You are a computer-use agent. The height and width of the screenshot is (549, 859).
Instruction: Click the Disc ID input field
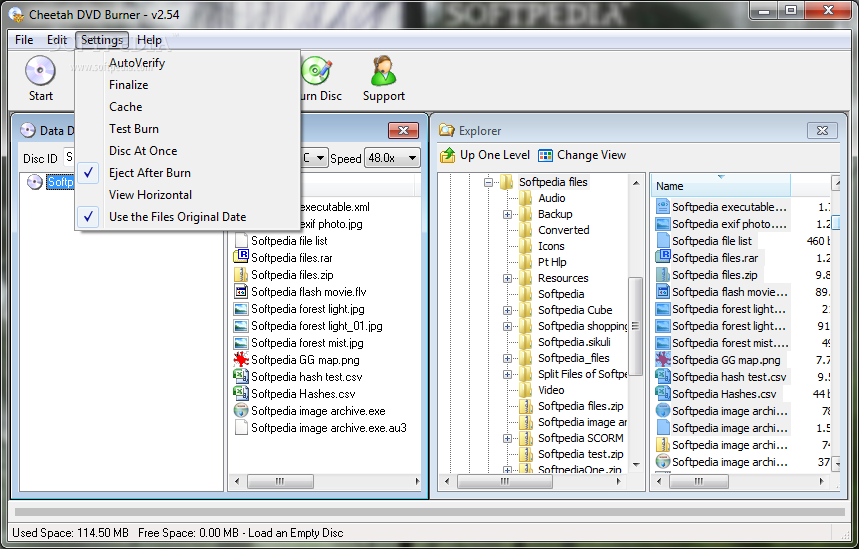coord(69,158)
